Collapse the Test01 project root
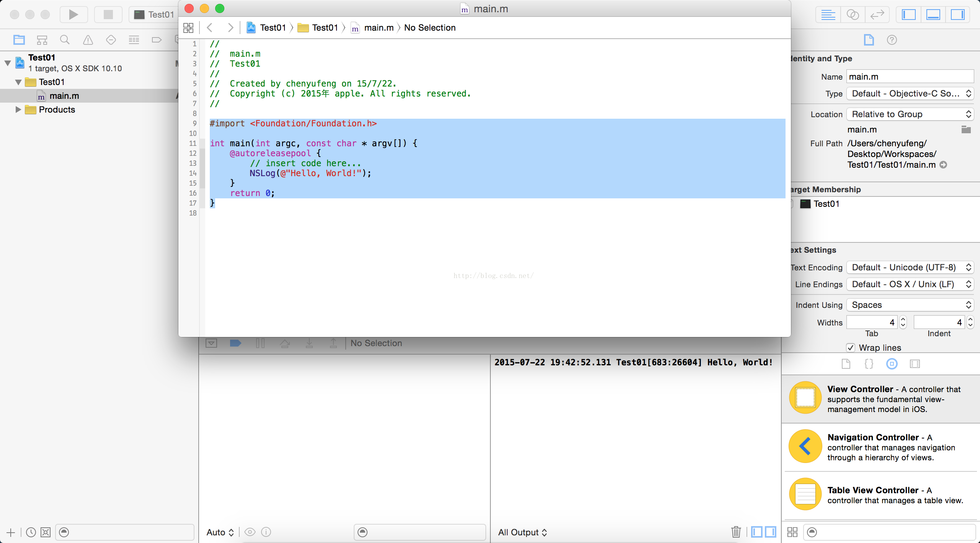 [x=7, y=63]
